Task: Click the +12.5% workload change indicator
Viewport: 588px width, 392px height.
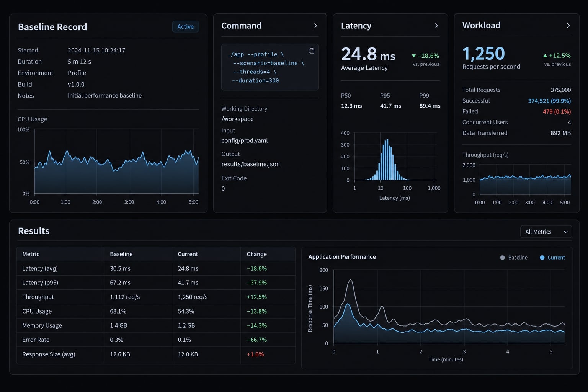Action: click(557, 56)
